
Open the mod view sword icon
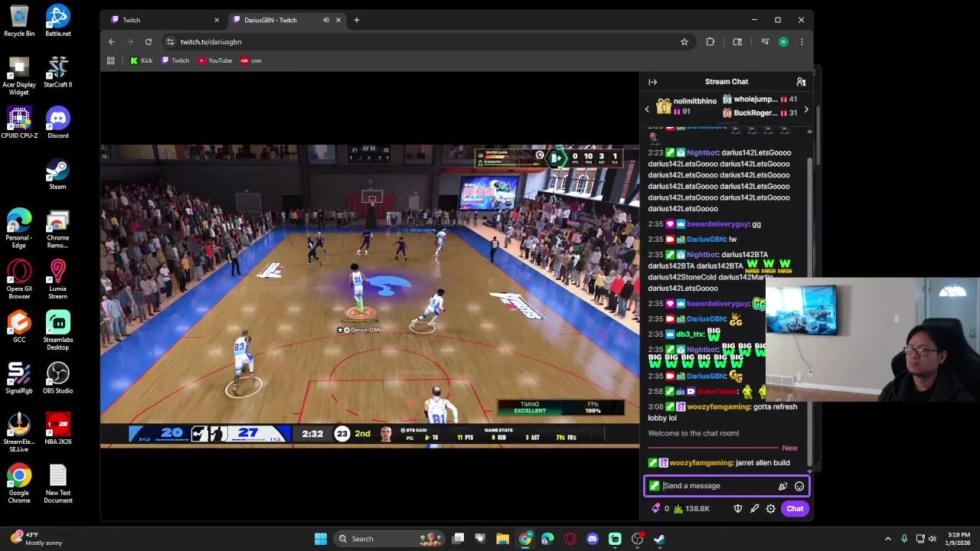pos(754,508)
